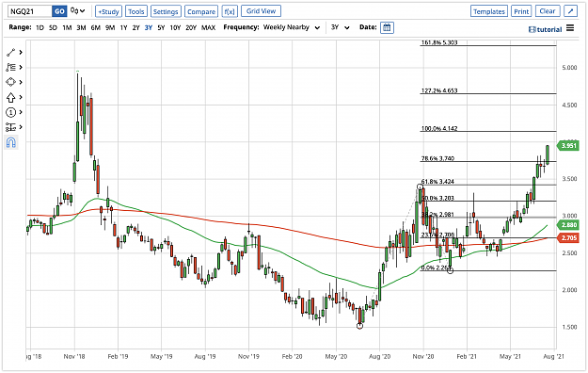This screenshot has height=373, width=588.
Task: Select the 10Y range
Action: click(x=175, y=27)
